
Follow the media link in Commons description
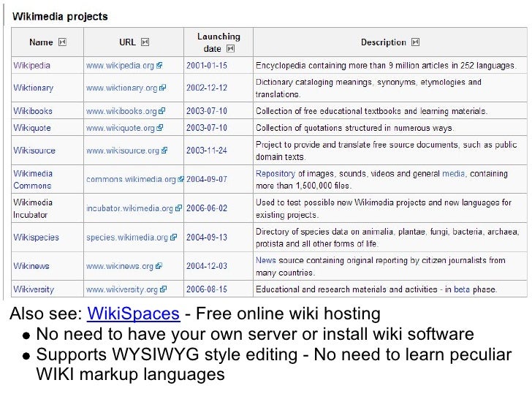point(454,174)
